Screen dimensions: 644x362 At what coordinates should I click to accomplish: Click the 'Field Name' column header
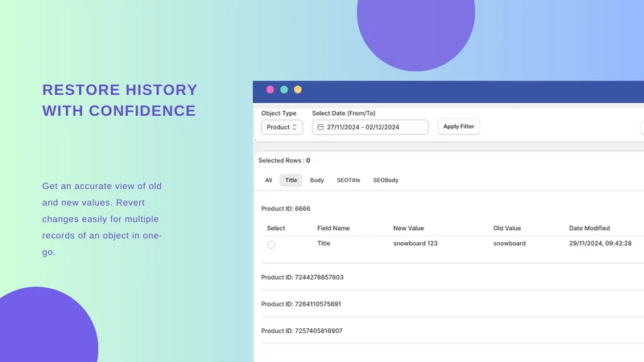pyautogui.click(x=333, y=228)
